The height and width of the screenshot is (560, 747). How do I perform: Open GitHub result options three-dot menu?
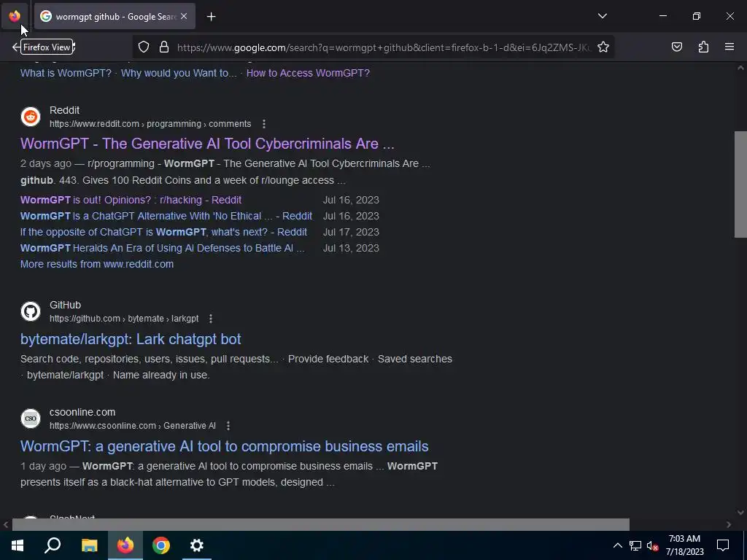pos(211,319)
